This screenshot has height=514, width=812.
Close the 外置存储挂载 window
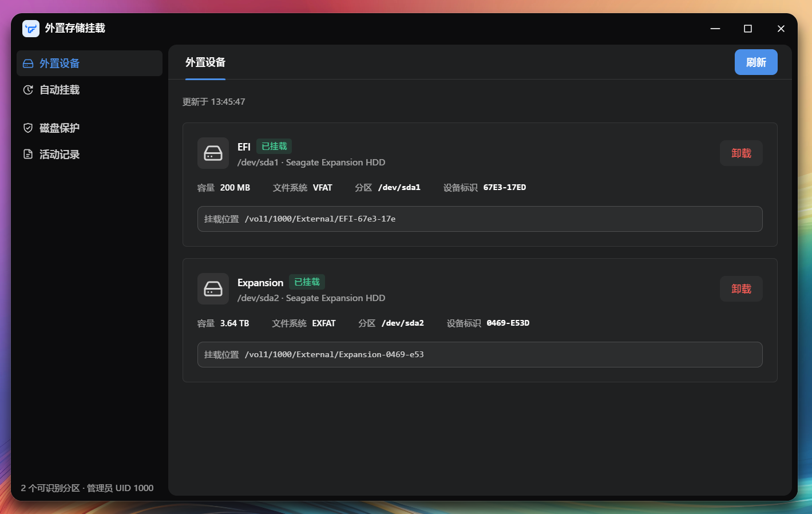781,29
